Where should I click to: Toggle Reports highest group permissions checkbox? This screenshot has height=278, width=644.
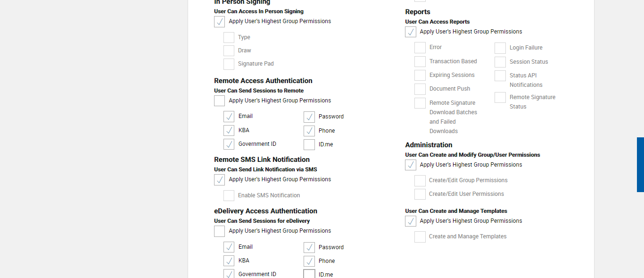pyautogui.click(x=411, y=32)
